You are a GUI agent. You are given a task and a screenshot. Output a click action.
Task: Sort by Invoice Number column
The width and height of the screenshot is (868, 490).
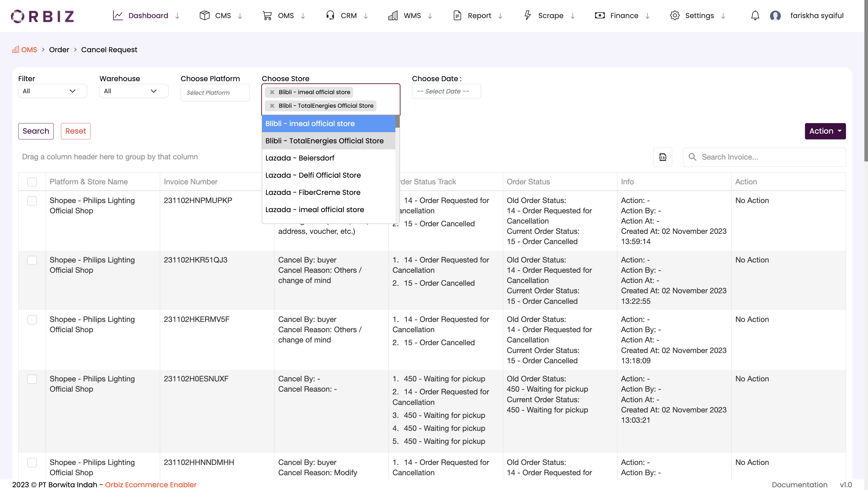click(191, 182)
